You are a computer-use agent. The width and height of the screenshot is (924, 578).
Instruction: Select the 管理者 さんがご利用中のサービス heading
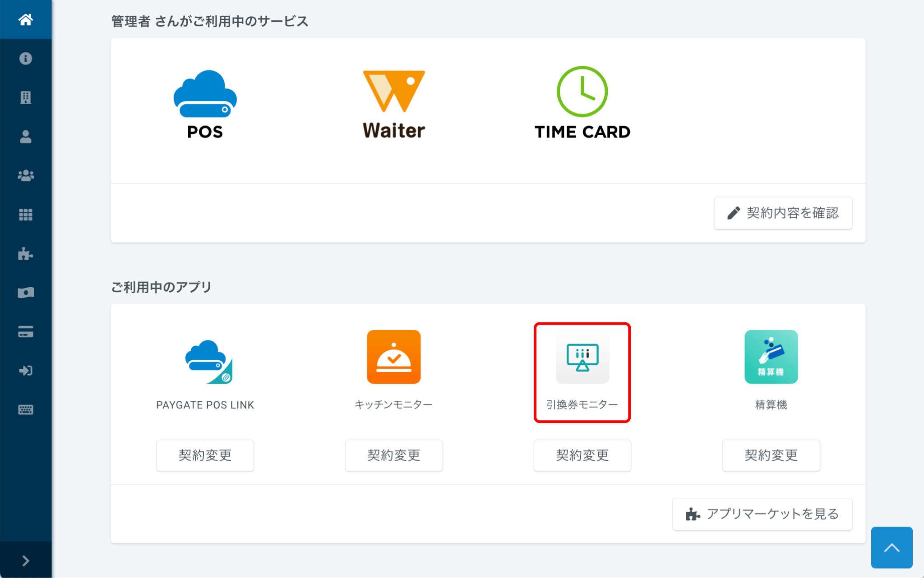pyautogui.click(x=210, y=21)
